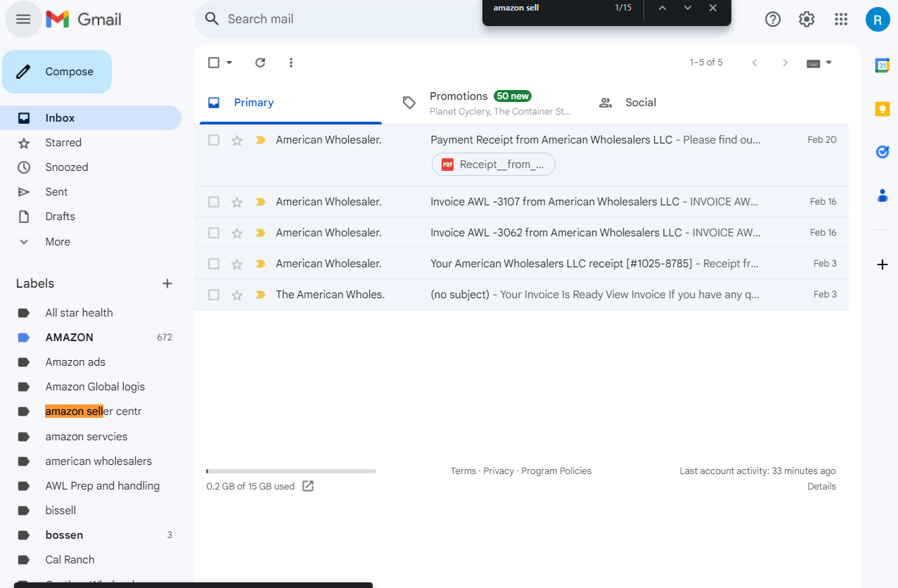This screenshot has height=588, width=898.
Task: Open Google Tasks side panel
Action: click(x=883, y=152)
